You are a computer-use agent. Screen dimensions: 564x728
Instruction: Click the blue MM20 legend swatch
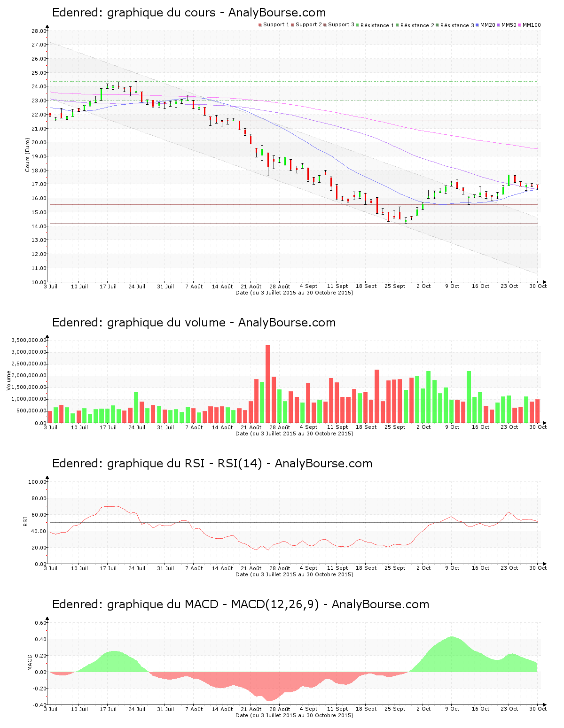tap(478, 25)
